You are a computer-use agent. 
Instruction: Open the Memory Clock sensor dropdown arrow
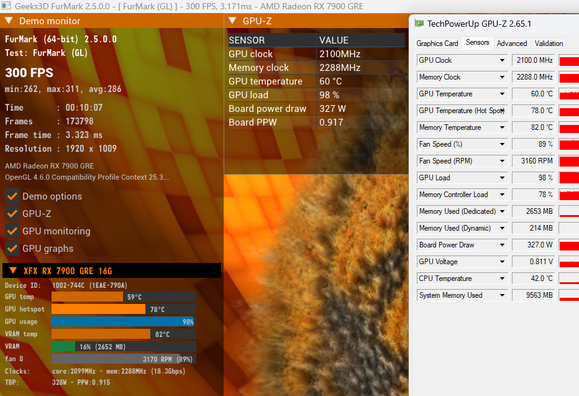tap(502, 77)
